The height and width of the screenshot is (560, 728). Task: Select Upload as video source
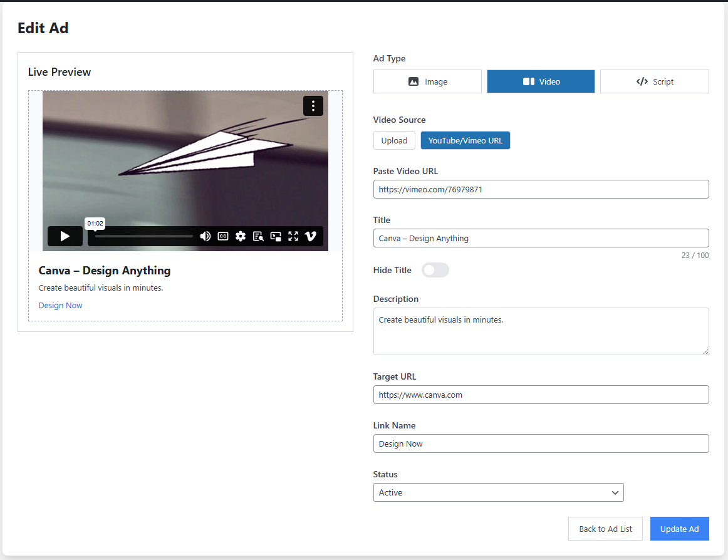click(x=394, y=140)
